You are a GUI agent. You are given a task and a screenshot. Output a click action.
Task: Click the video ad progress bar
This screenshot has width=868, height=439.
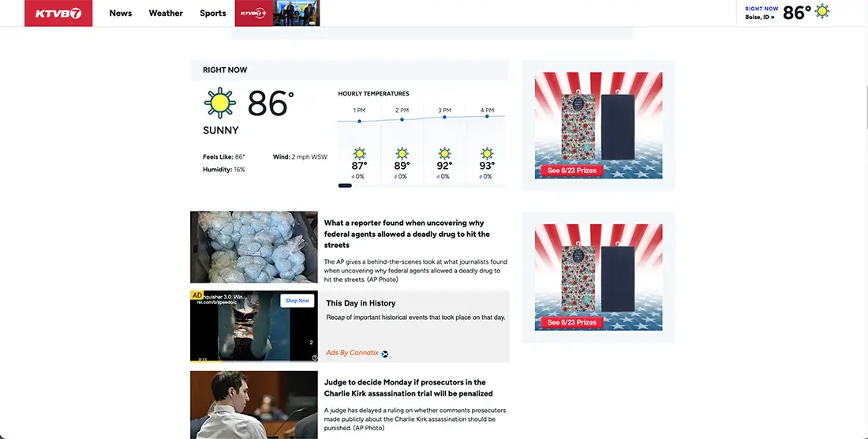pos(254,361)
